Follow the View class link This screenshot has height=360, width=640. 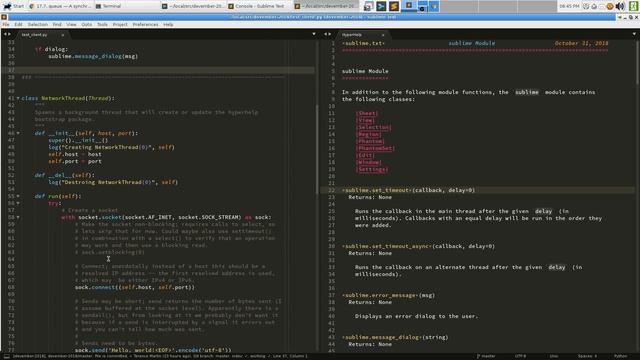[365, 120]
